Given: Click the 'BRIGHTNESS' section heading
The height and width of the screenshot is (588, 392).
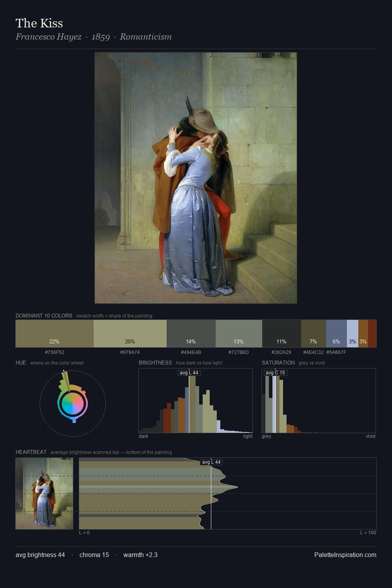Looking at the screenshot, I should tap(155, 363).
